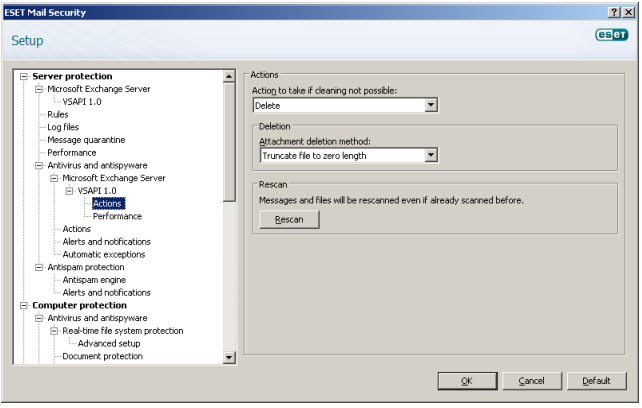Open Alerts and notifications under Antispam protection
The width and height of the screenshot is (642, 408).
(x=106, y=293)
